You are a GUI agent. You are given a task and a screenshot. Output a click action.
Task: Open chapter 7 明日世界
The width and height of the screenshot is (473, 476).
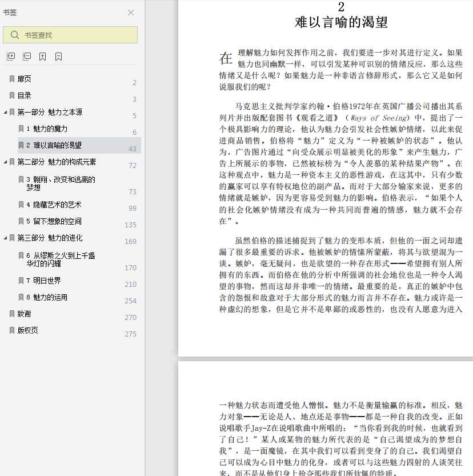[43, 281]
